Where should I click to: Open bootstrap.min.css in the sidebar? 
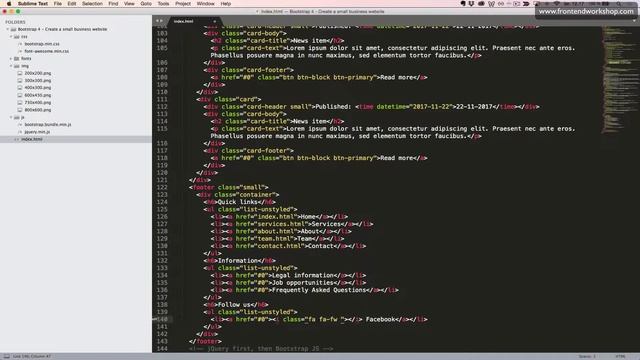point(42,44)
